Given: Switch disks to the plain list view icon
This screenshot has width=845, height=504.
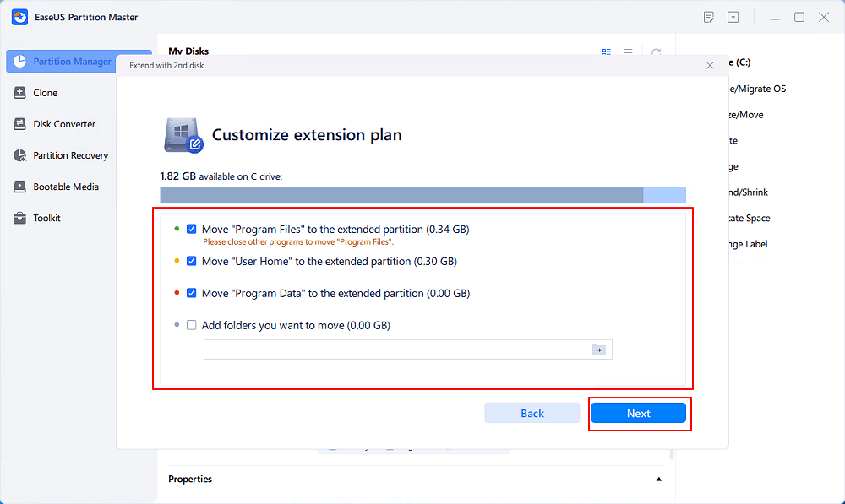Looking at the screenshot, I should [629, 51].
